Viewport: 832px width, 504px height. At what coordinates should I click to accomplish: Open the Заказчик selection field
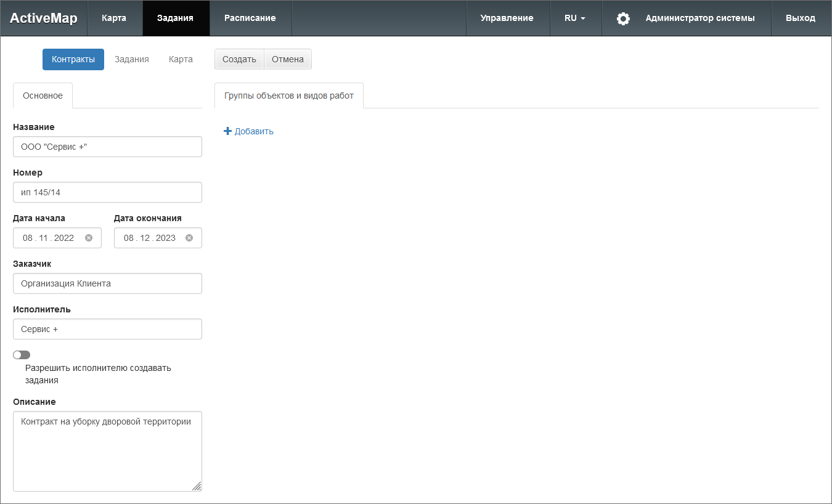click(x=107, y=283)
